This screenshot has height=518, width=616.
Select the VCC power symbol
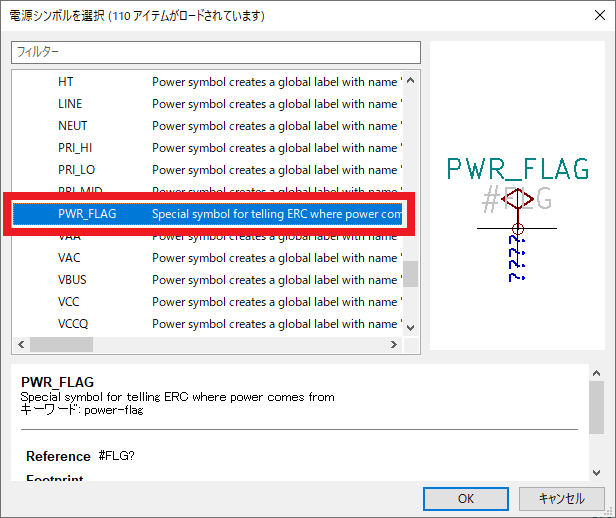pos(69,302)
